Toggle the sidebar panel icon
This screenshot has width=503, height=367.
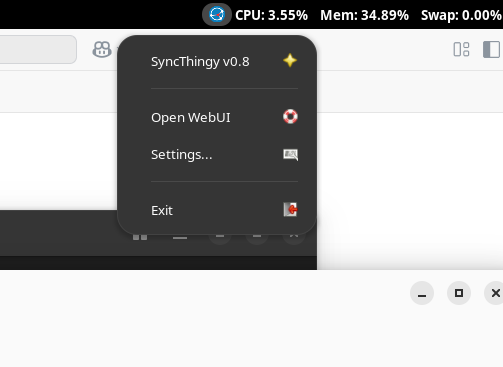point(492,50)
